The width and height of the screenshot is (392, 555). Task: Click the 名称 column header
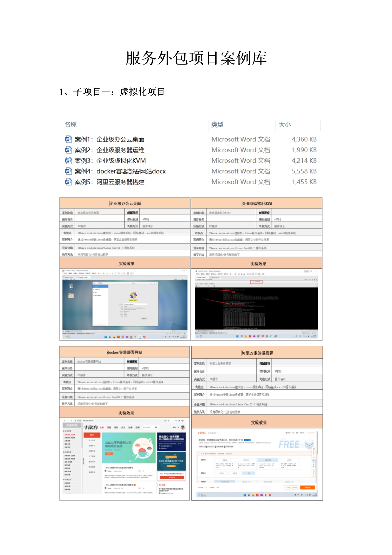pyautogui.click(x=70, y=124)
